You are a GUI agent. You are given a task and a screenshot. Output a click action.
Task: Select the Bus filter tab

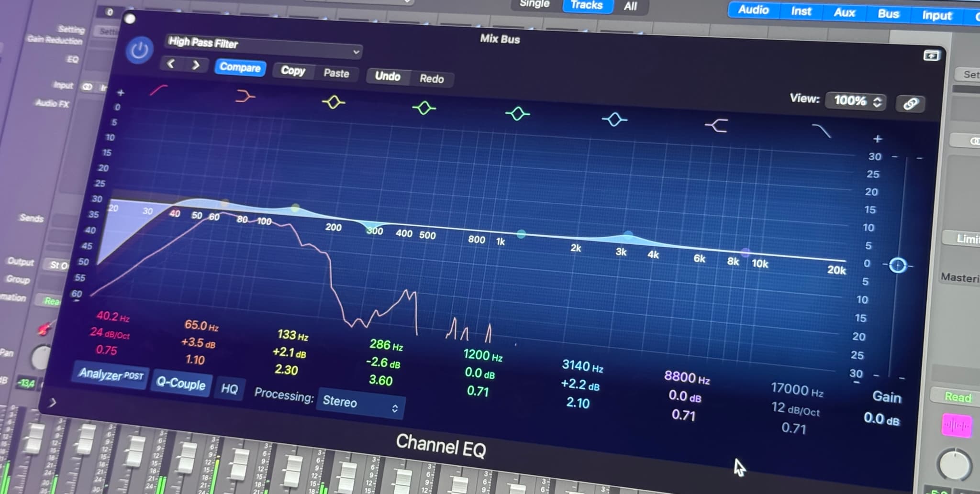[888, 14]
